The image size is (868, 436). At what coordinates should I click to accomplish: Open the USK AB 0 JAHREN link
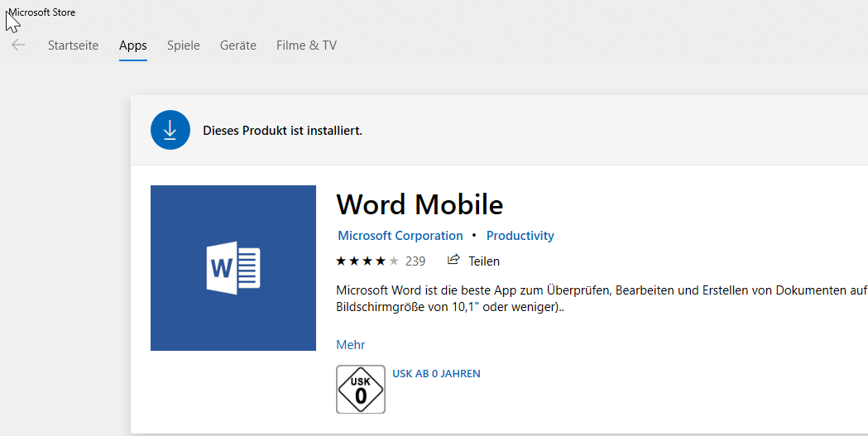click(436, 374)
